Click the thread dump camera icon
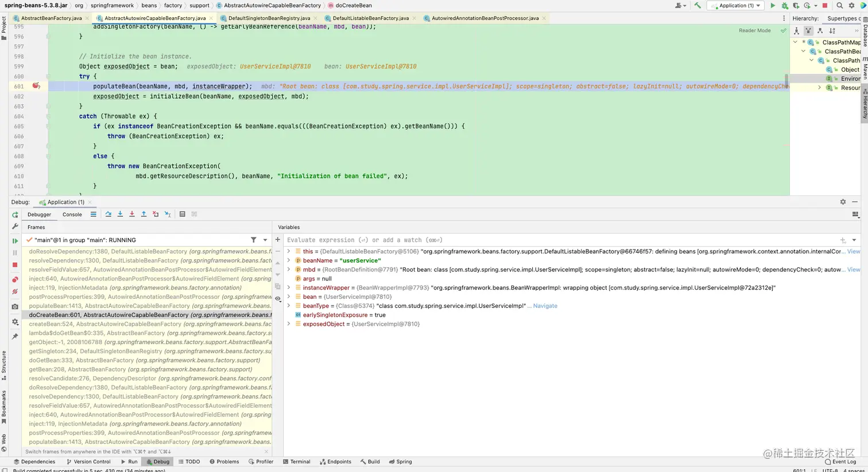This screenshot has height=472, width=868. coord(15,307)
